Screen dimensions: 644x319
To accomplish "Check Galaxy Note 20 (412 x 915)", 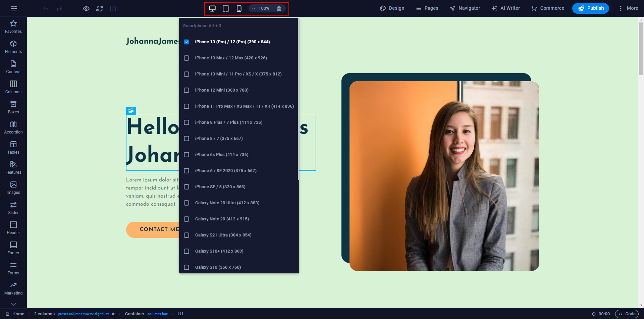I will click(186, 219).
